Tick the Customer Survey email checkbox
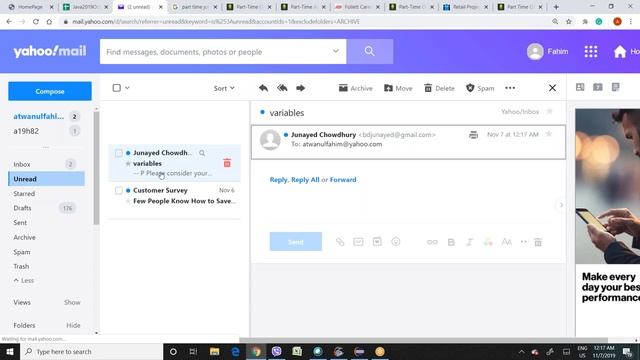 coord(118,191)
